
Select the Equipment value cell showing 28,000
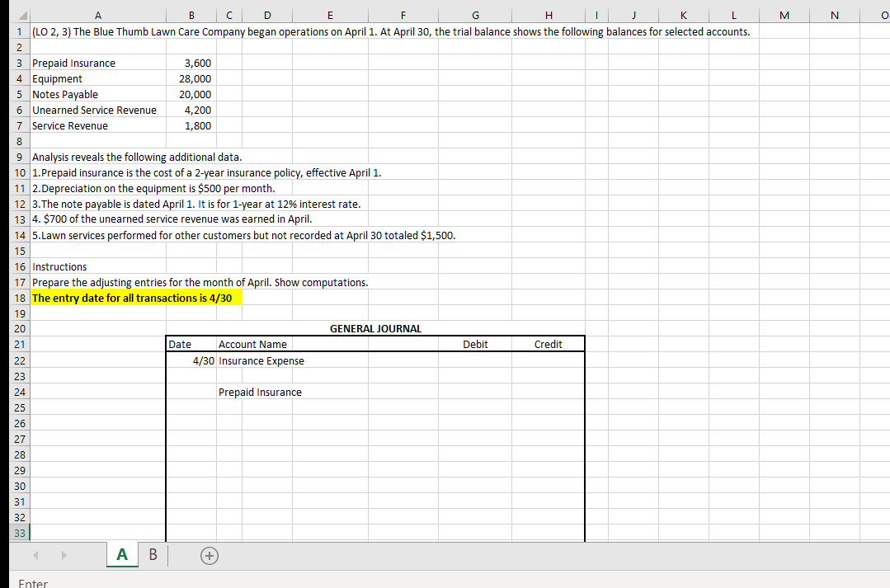(191, 78)
